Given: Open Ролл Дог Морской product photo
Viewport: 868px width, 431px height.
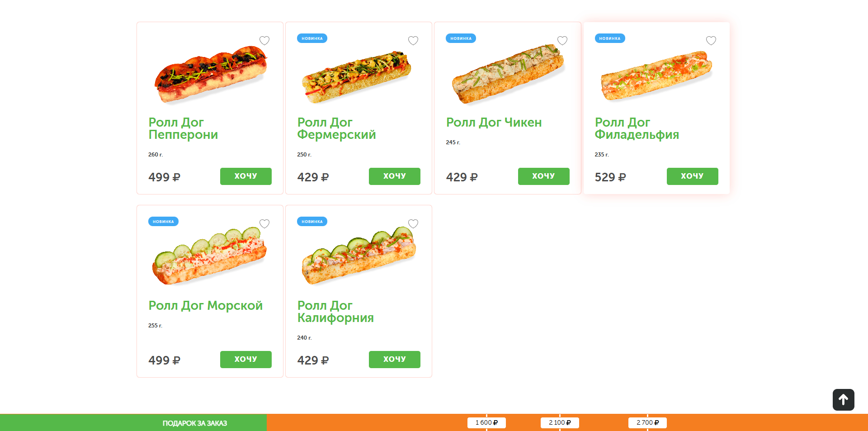Looking at the screenshot, I should 210,256.
